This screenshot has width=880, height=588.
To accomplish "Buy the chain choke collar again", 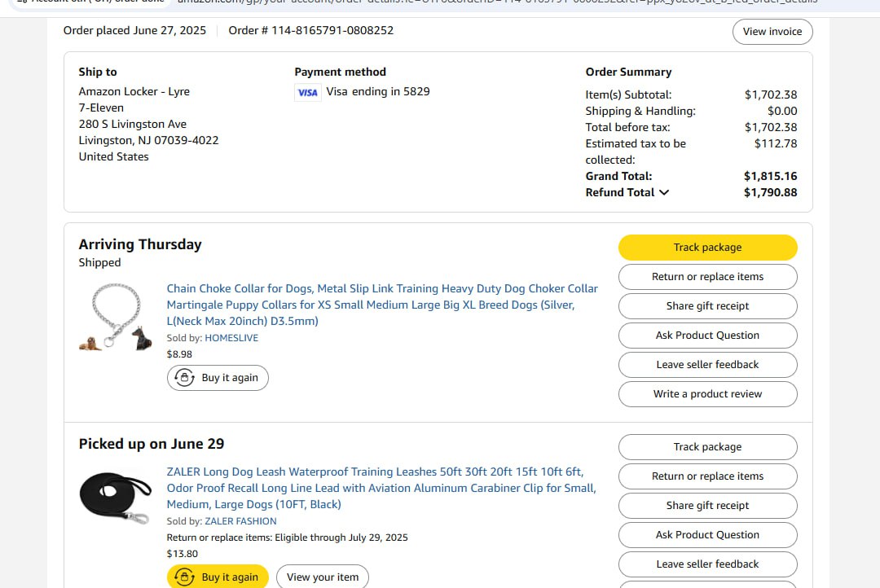I will pyautogui.click(x=218, y=378).
